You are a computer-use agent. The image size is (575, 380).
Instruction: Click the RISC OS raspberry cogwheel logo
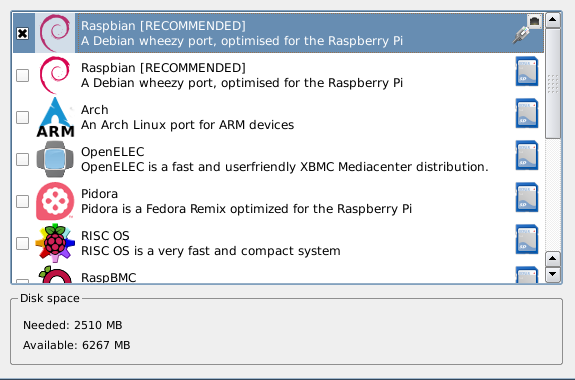(55, 243)
